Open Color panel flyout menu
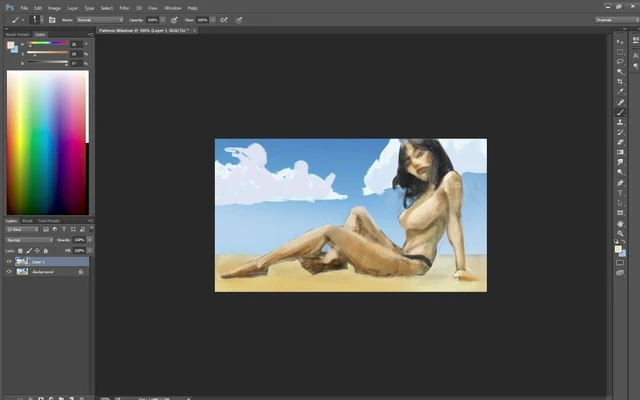This screenshot has height=400, width=640. point(91,35)
